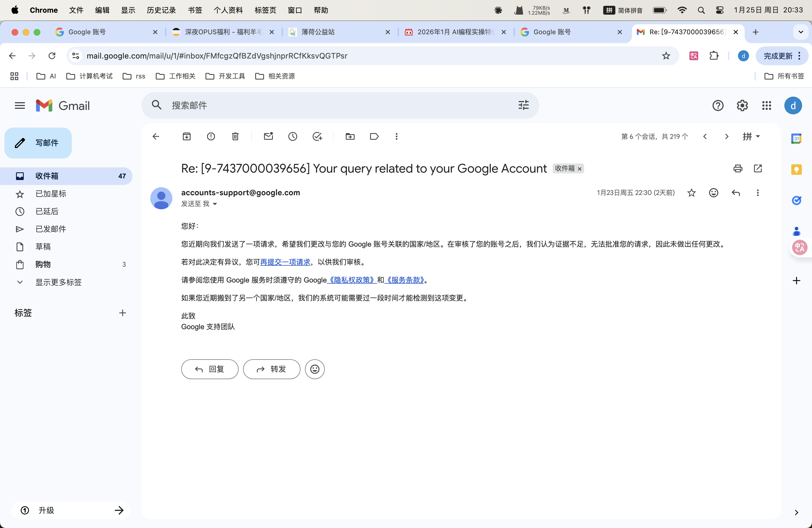Report this email as spam

pyautogui.click(x=211, y=136)
